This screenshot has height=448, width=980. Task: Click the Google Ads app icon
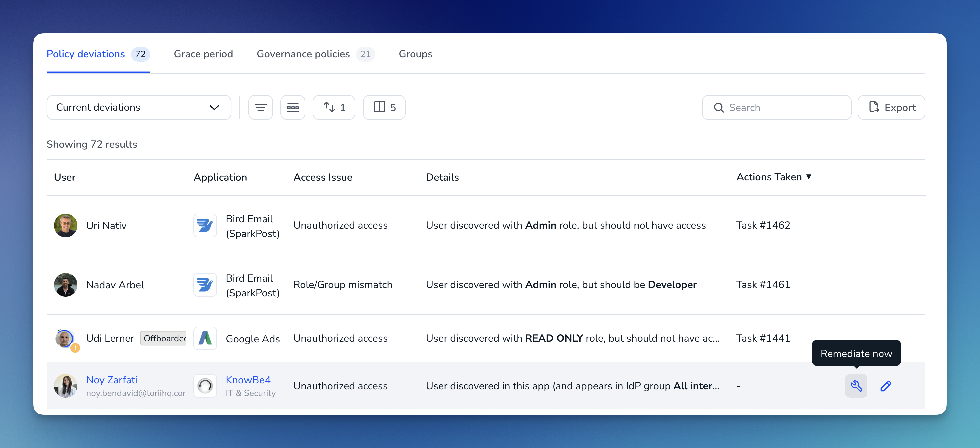(205, 338)
